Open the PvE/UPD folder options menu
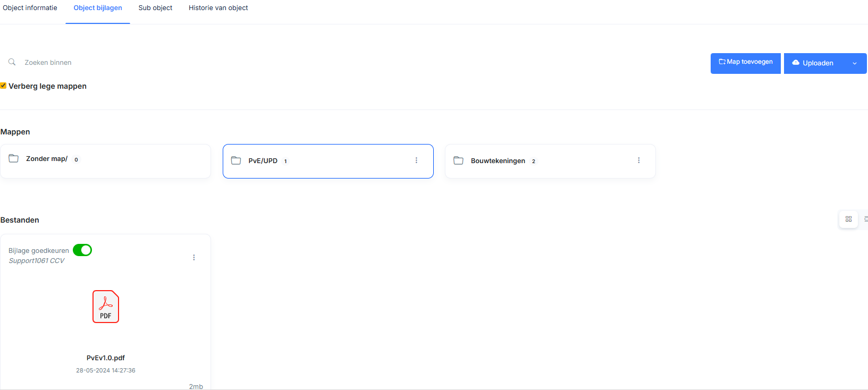Viewport: 868px width, 390px height. point(416,160)
